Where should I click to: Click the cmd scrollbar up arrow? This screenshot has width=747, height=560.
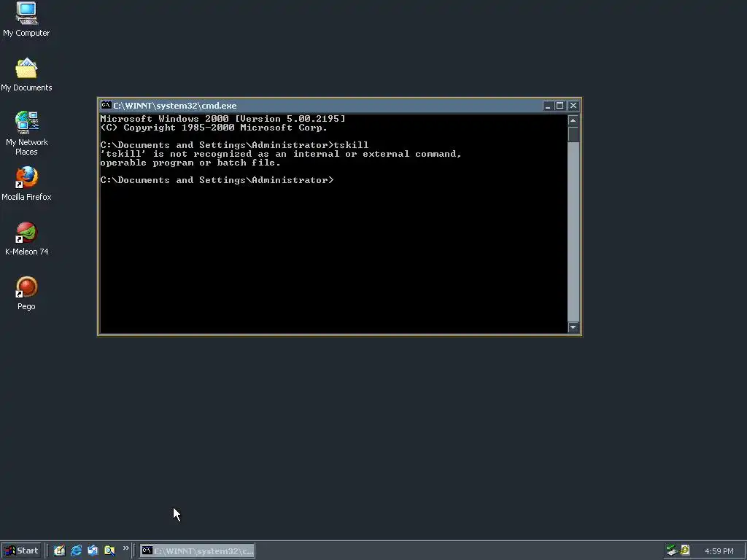[573, 120]
